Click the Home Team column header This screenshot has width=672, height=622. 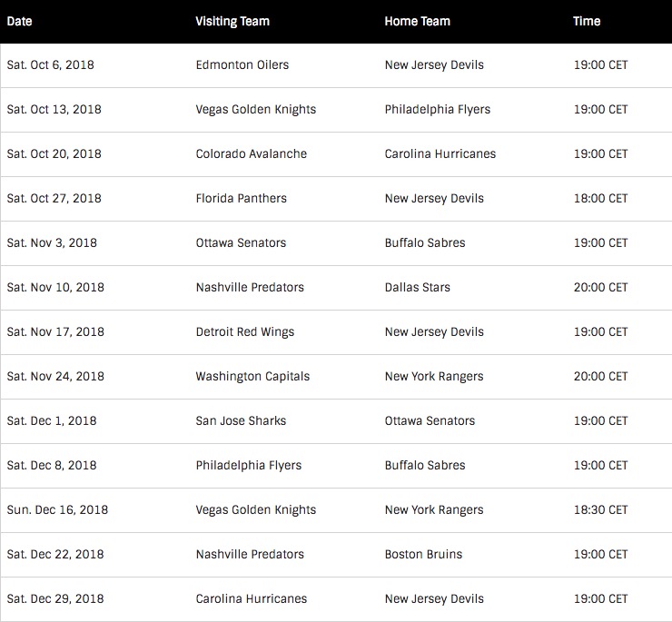click(x=417, y=22)
